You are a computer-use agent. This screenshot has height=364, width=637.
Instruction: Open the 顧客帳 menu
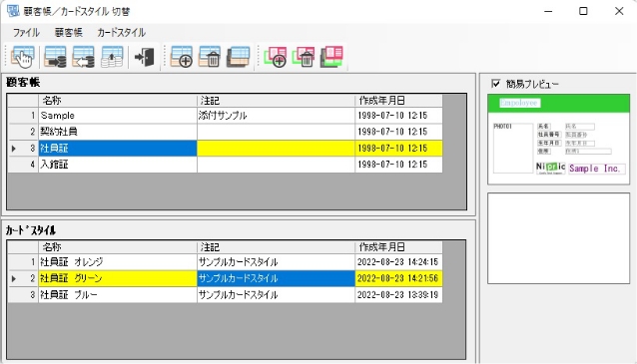[68, 33]
